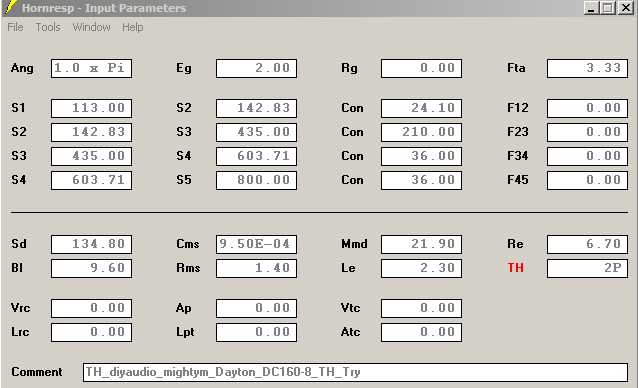Click the S3 field in the F34 row
The width and height of the screenshot is (638, 388).
tap(92, 156)
